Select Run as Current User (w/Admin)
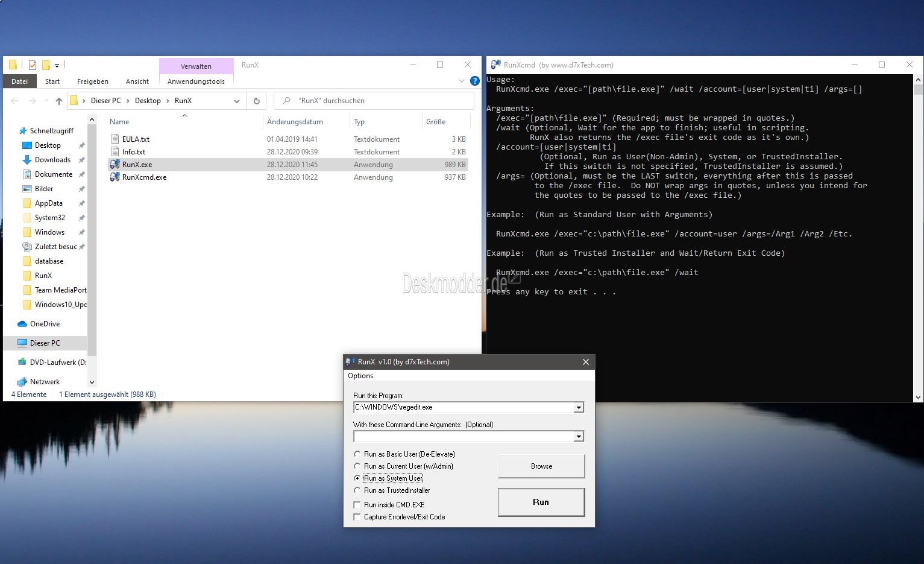This screenshot has width=924, height=564. (357, 466)
